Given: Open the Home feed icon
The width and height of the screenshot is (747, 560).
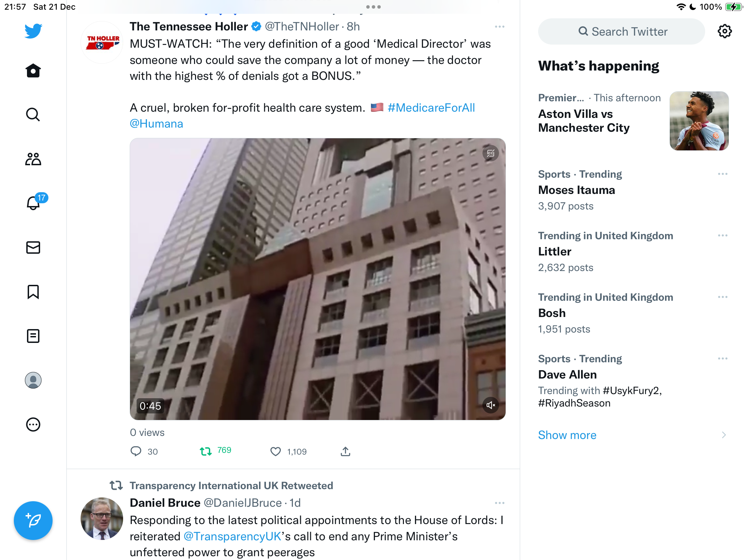Looking at the screenshot, I should (33, 71).
